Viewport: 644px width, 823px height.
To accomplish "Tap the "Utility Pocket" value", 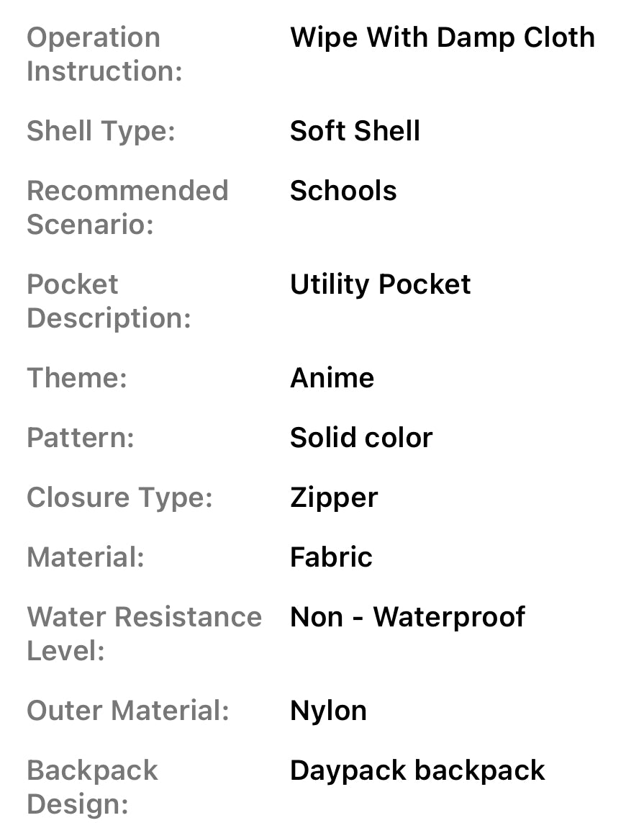I will click(x=380, y=284).
